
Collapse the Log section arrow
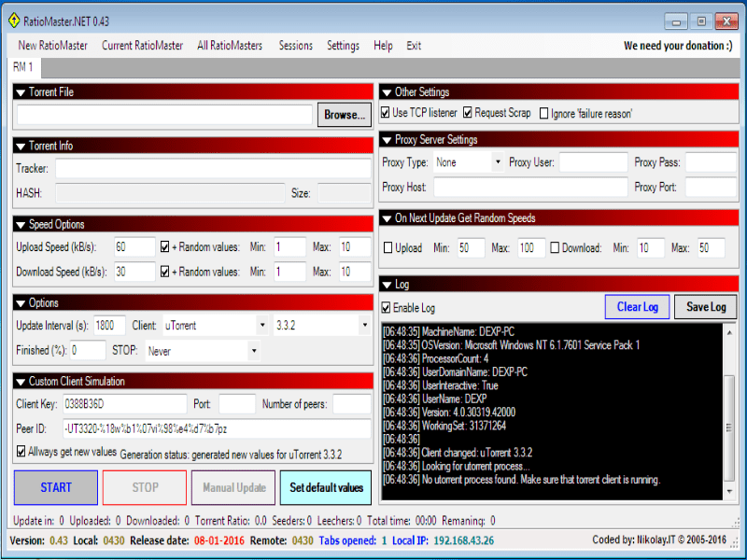[387, 285]
